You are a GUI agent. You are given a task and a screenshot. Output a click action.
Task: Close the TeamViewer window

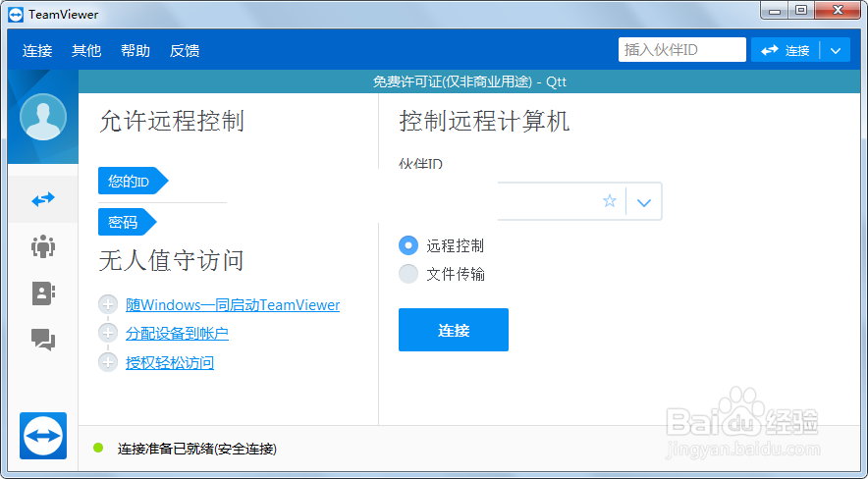pos(839,11)
